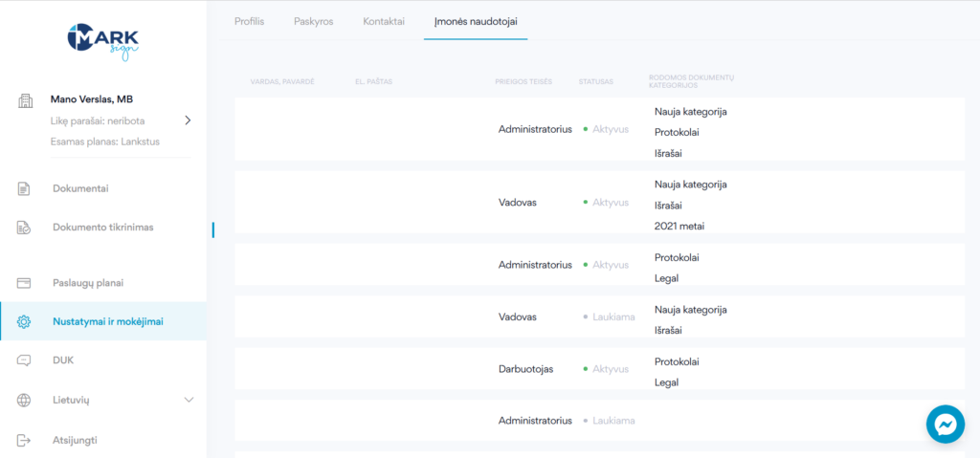Viewport: 980px width, 458px height.
Task: Click the language globe icon
Action: [25, 400]
